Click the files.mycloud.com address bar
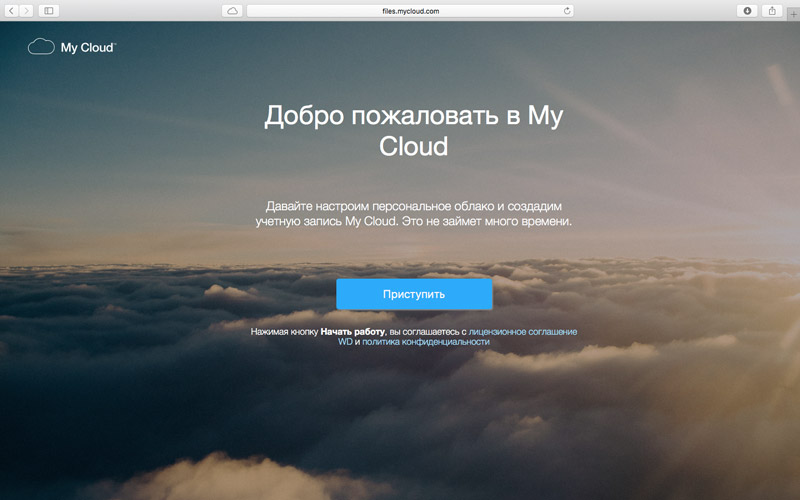 pyautogui.click(x=410, y=11)
